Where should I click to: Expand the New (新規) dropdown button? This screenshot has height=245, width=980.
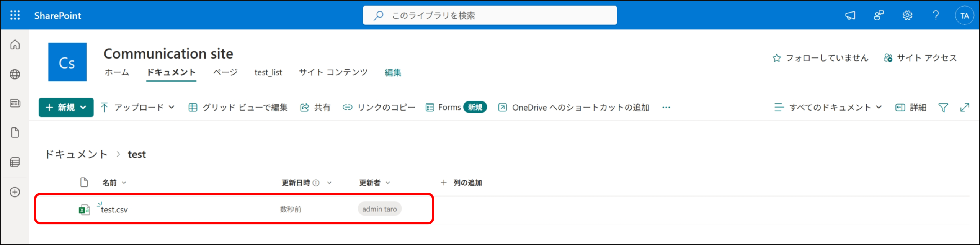(x=66, y=108)
